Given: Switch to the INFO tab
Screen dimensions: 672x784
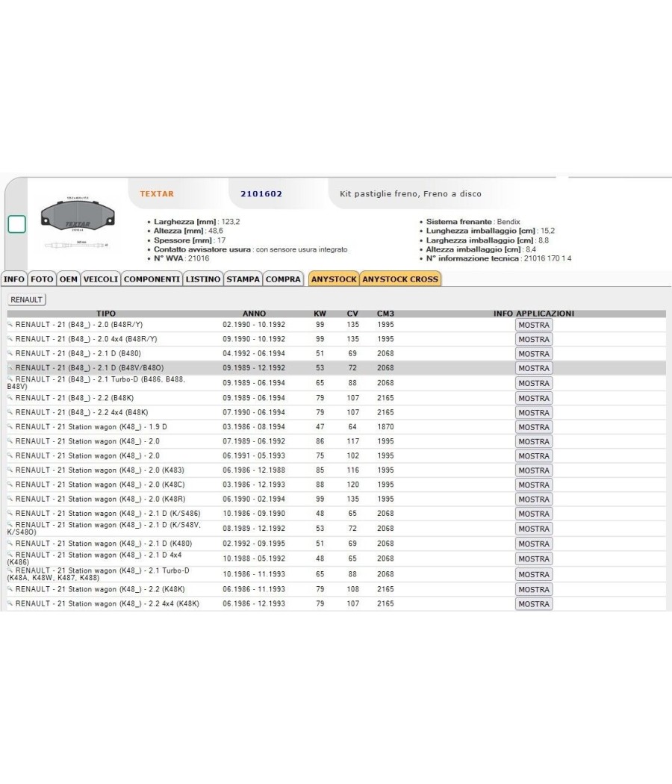Looking at the screenshot, I should point(14,279).
